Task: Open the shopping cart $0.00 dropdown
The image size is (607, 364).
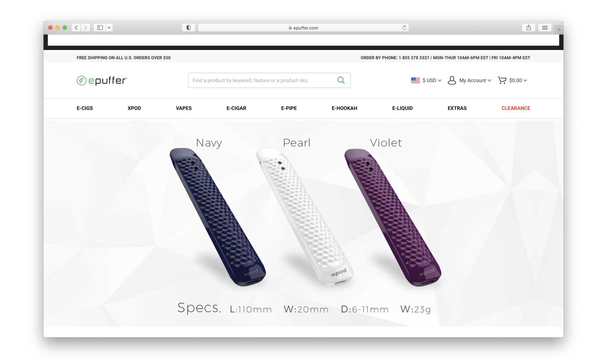Action: pyautogui.click(x=512, y=80)
